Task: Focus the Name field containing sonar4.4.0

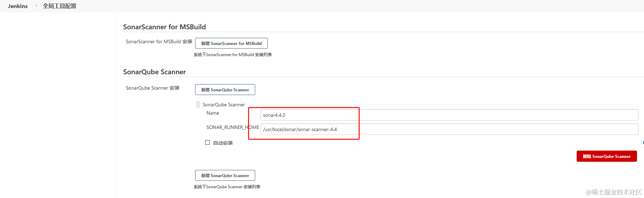Action: [x=449, y=115]
